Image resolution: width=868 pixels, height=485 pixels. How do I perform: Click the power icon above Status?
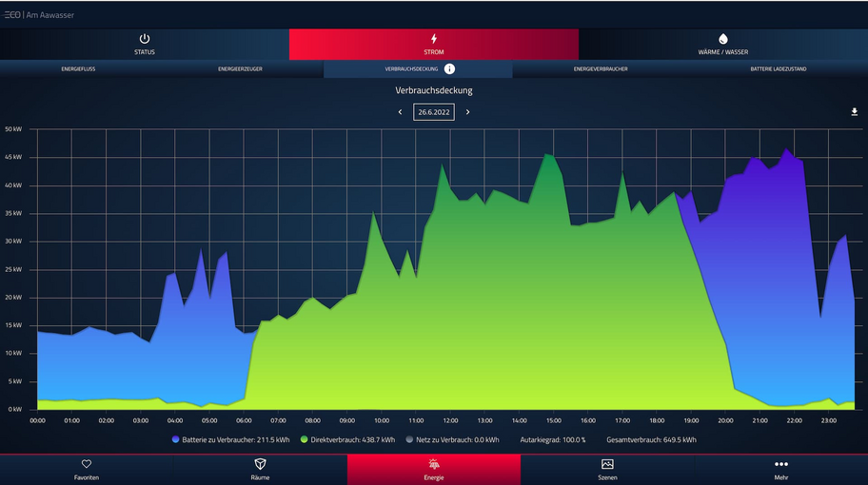145,39
